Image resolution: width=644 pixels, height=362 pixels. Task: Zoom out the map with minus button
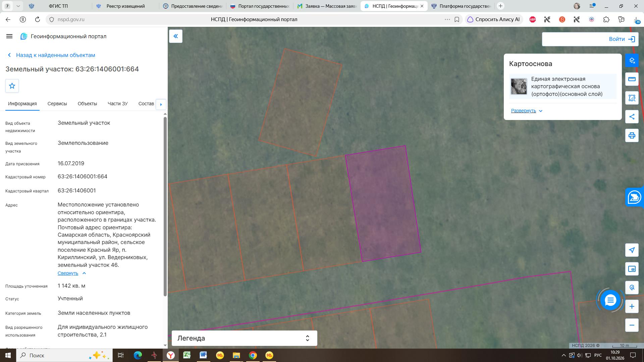632,325
